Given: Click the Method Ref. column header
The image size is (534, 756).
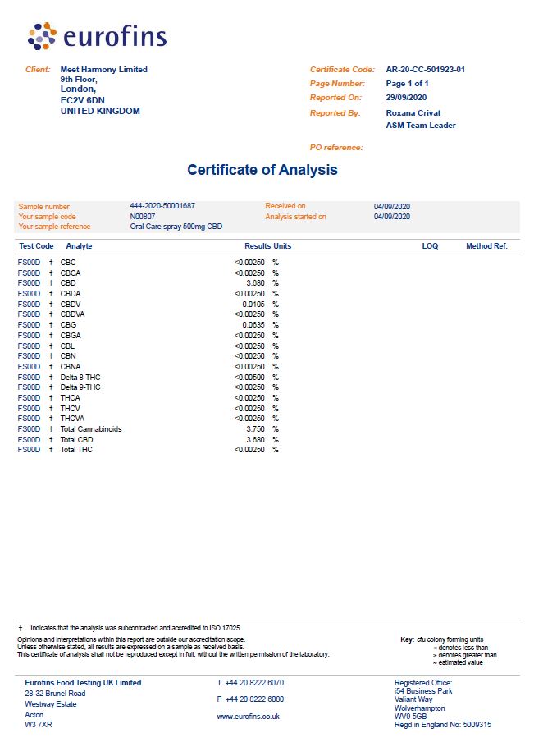Looking at the screenshot, I should tap(486, 246).
